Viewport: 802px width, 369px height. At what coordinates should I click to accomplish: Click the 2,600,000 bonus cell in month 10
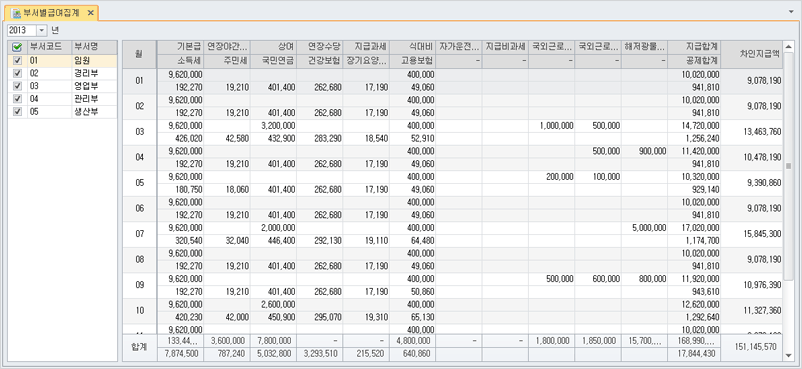coord(273,305)
